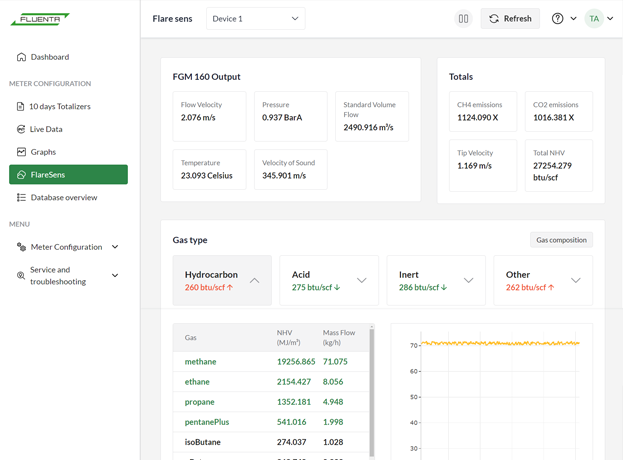Click the Database overview list icon
This screenshot has height=460, width=623.
point(21,198)
